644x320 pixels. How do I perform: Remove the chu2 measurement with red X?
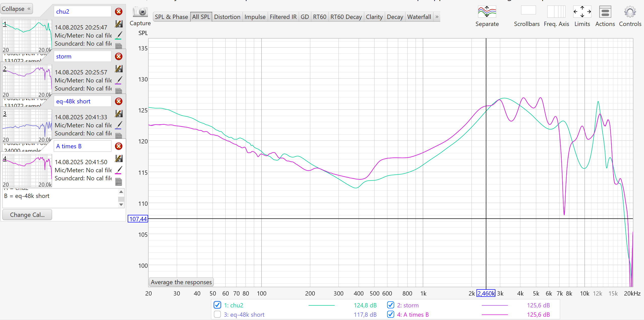[119, 12]
